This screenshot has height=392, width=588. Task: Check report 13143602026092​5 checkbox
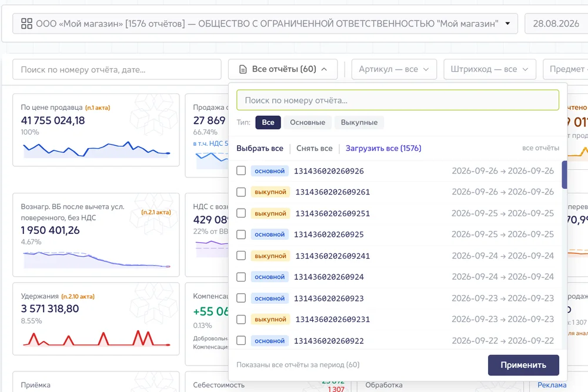pyautogui.click(x=241, y=234)
